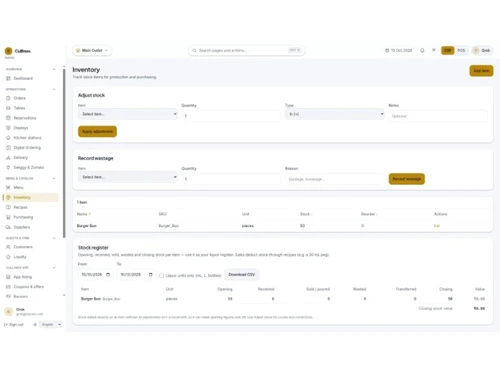Enable the Liquor units only checkbox
The image size is (500, 375).
[x=161, y=275]
